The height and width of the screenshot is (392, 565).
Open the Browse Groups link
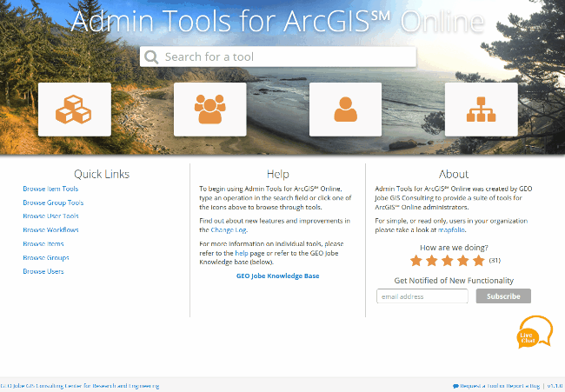click(x=46, y=258)
